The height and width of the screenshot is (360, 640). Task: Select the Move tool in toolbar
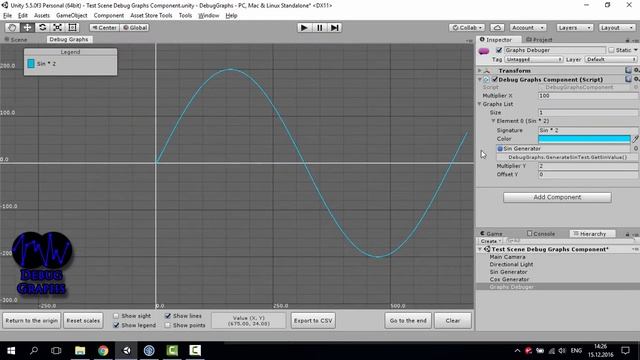click(27, 27)
